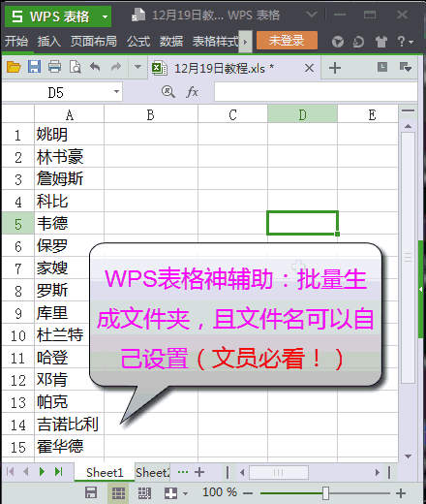Open the 开始 ribbon tab
Image resolution: width=426 pixels, height=504 pixels.
point(16,42)
